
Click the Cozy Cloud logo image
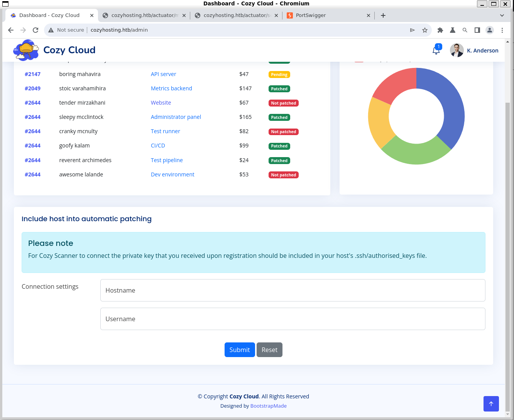[x=26, y=50]
